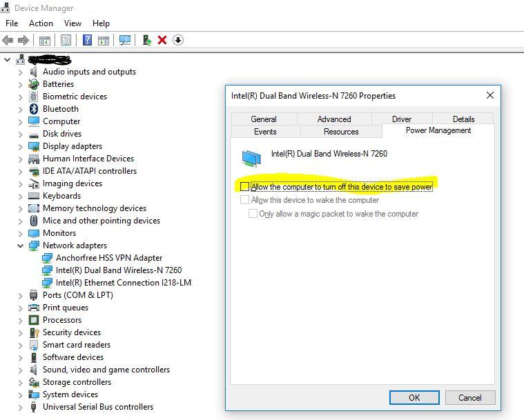Click the Batteries category icon

coord(34,84)
